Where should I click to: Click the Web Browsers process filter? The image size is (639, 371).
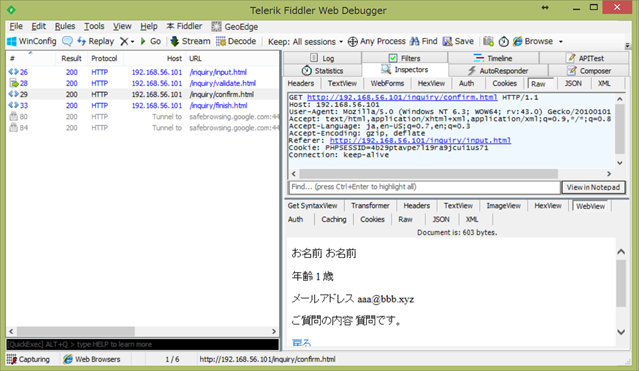click(x=92, y=359)
